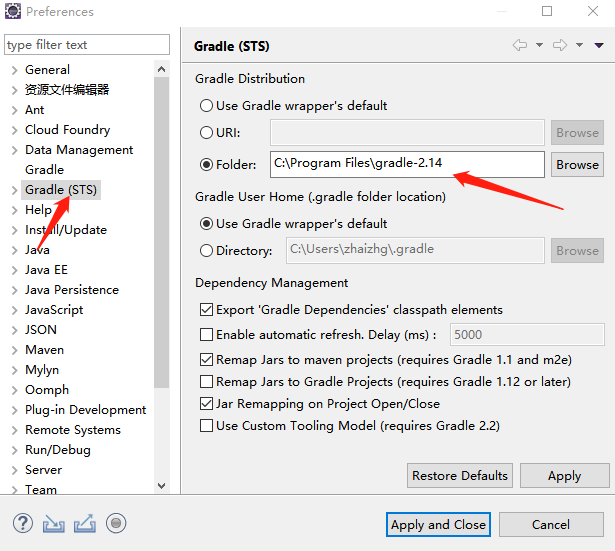Select Gradle User Home wrapper's default radio
The image size is (615, 551).
[x=206, y=224]
